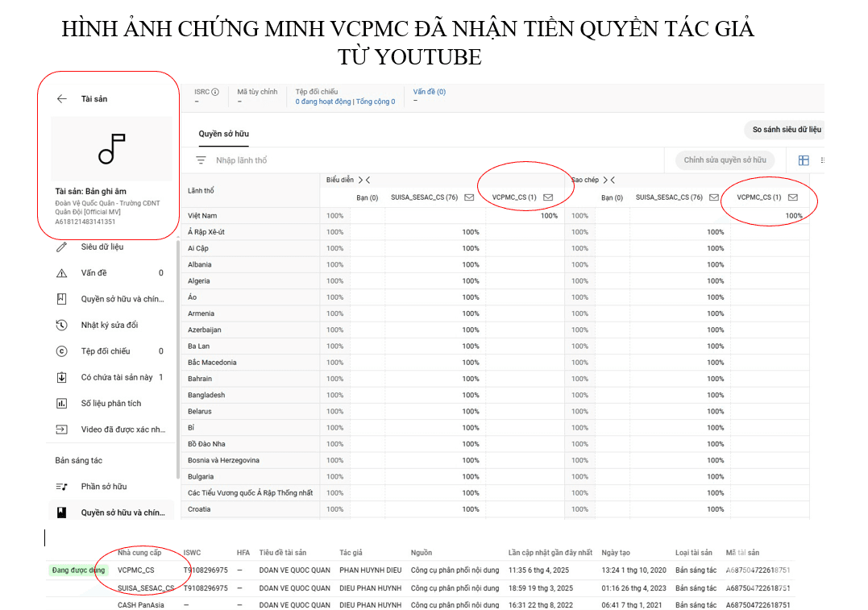Open Phần sở hữu under Bản sáng tác
The height and width of the screenshot is (610, 868).
click(x=104, y=487)
